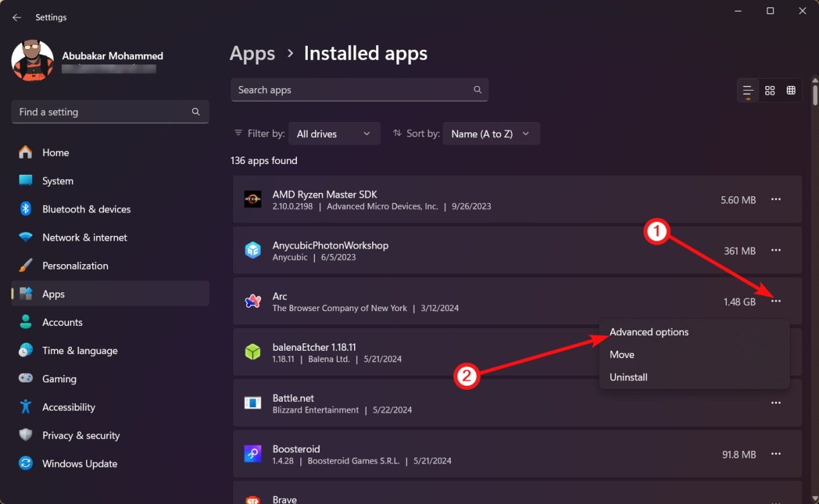Open three-dot menu for Boosteroid
The image size is (819, 504).
pyautogui.click(x=776, y=454)
